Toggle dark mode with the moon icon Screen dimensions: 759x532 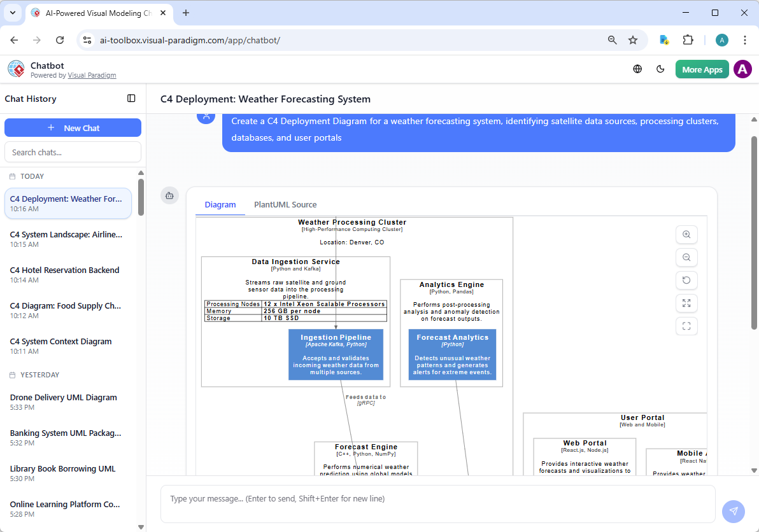(660, 69)
